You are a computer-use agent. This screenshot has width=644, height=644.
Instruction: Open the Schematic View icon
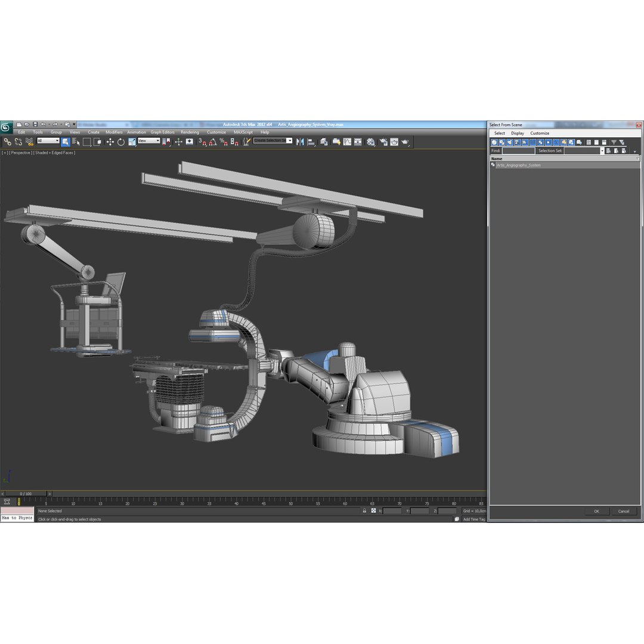point(358,142)
